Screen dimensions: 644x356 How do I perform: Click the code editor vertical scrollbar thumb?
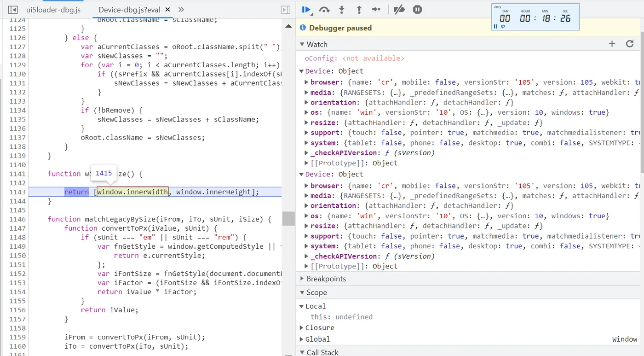(x=288, y=218)
